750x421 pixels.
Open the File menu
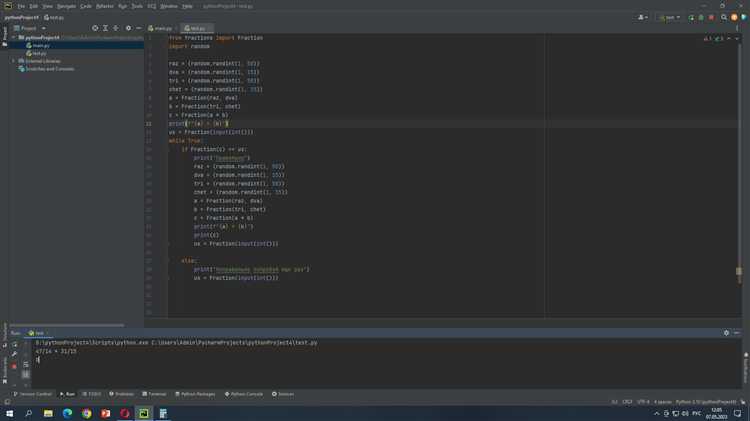[21, 6]
